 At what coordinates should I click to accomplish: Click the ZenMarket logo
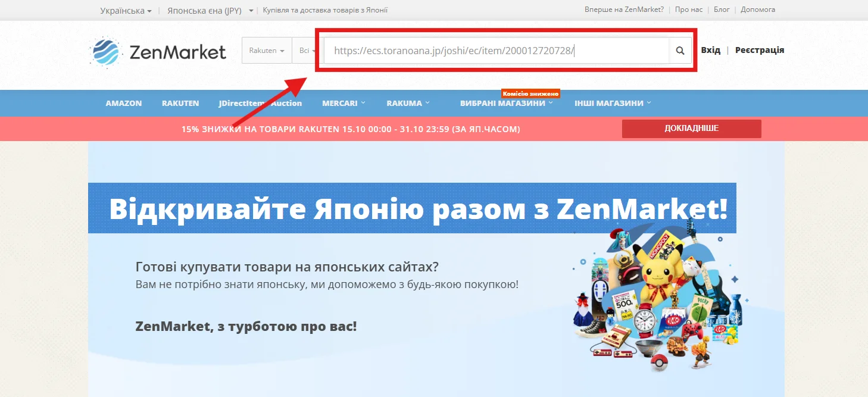click(x=158, y=52)
